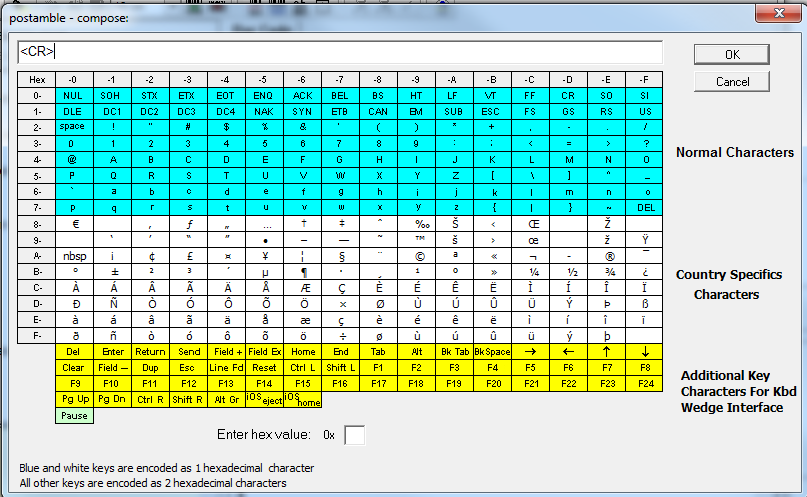Select the DEL character cell

tap(645, 207)
